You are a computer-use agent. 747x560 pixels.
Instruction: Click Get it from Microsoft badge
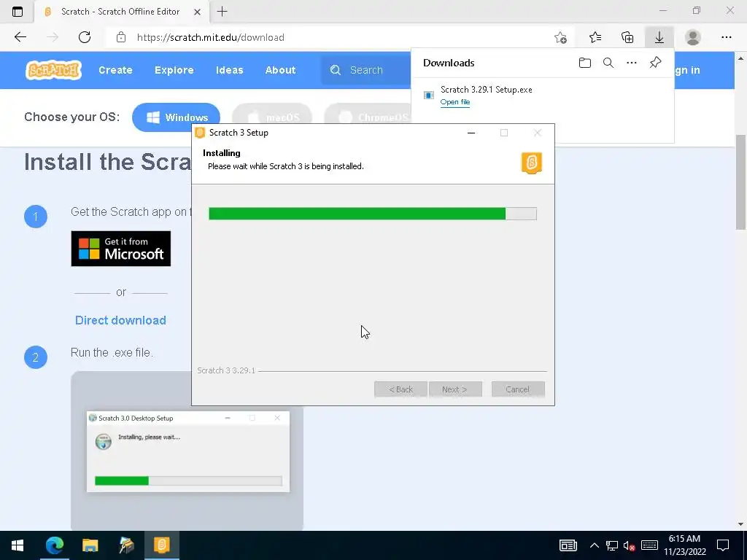point(120,249)
